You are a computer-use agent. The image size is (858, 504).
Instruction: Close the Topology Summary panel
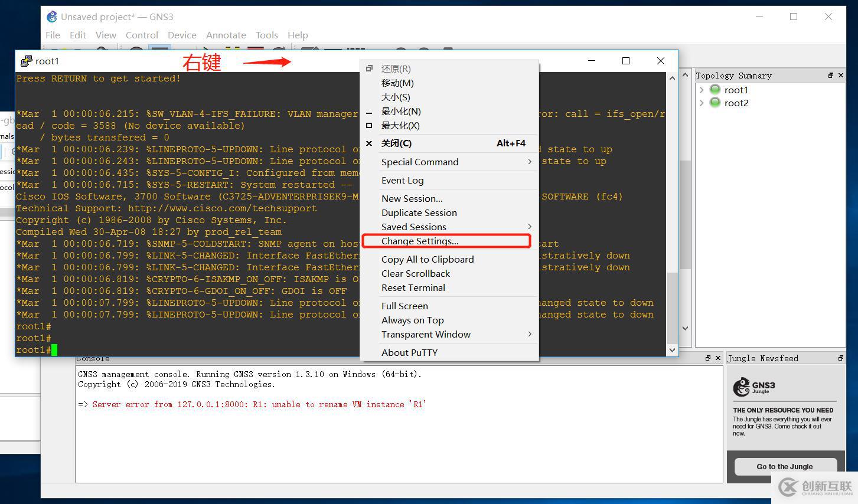coord(841,76)
